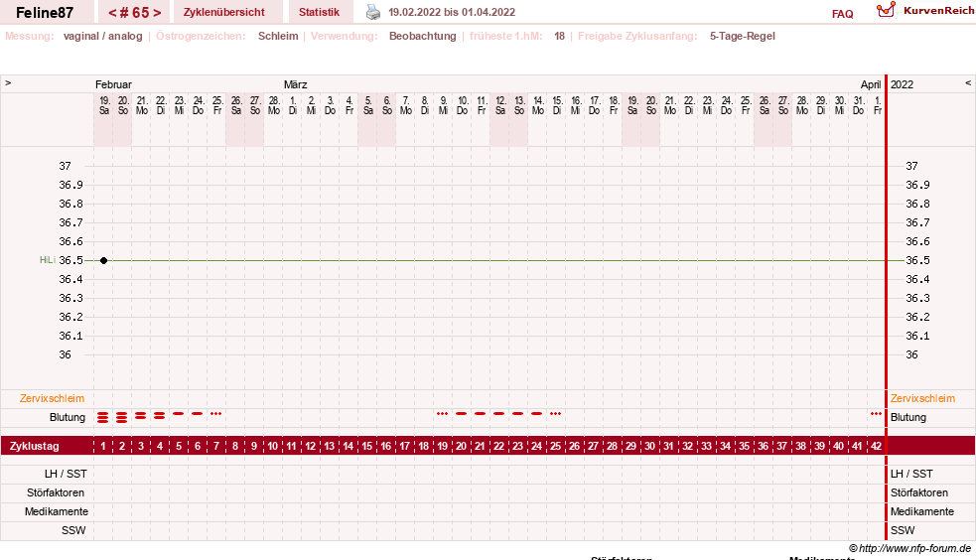Click the left Störfaktoren row label
The image size is (976, 560).
pos(56,492)
